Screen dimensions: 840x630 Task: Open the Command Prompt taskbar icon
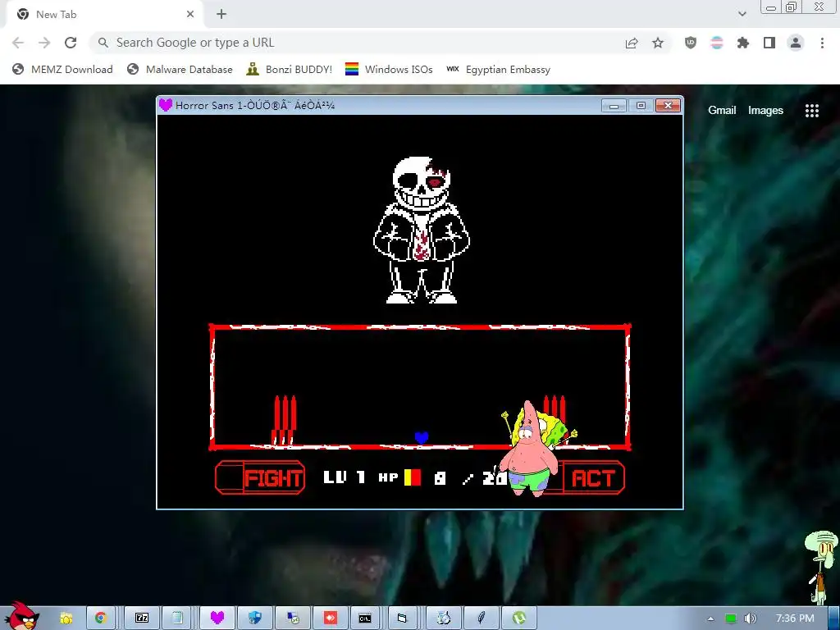tap(365, 619)
